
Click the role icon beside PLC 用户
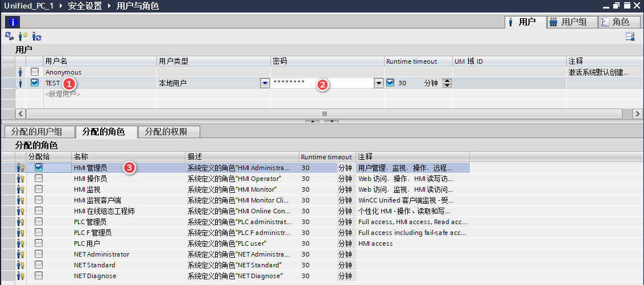(x=20, y=243)
